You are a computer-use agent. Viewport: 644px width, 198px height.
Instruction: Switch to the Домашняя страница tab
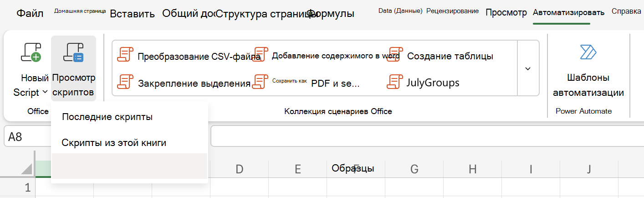pos(80,10)
